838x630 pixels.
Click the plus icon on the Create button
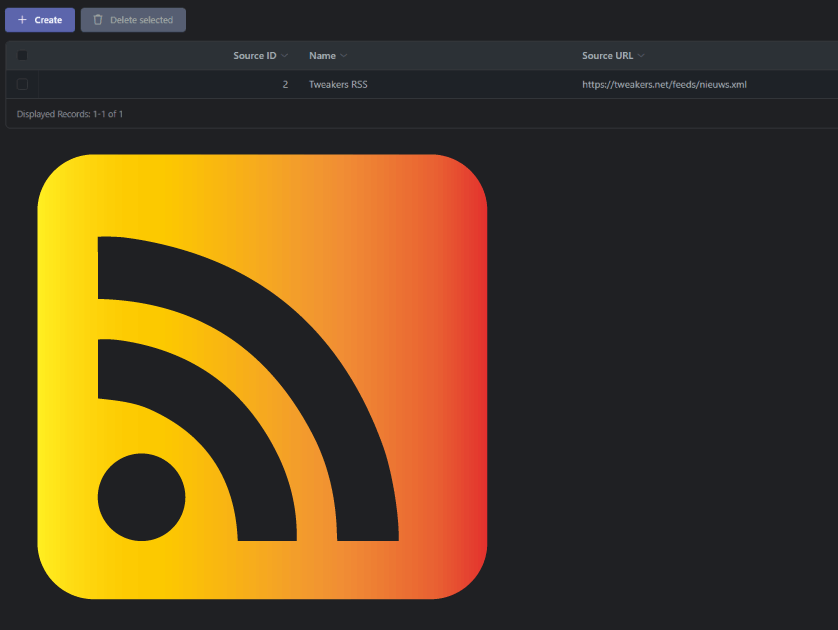tap(22, 20)
